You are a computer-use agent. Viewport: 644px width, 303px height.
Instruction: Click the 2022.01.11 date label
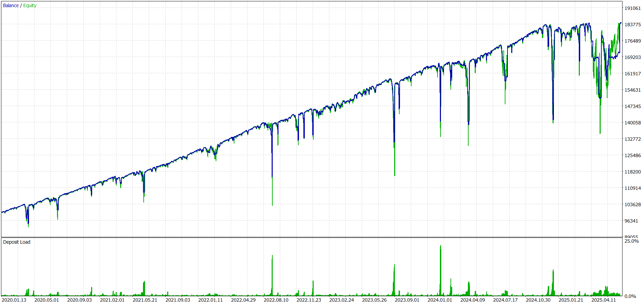point(211,300)
